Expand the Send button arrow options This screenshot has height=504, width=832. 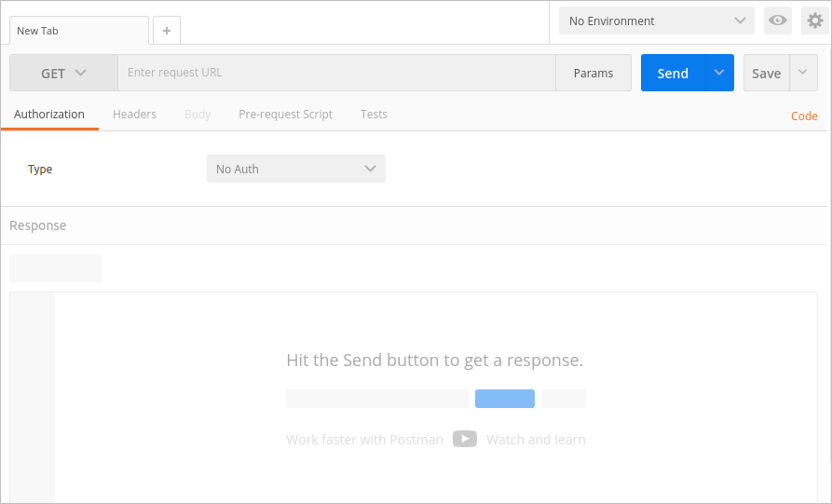719,73
